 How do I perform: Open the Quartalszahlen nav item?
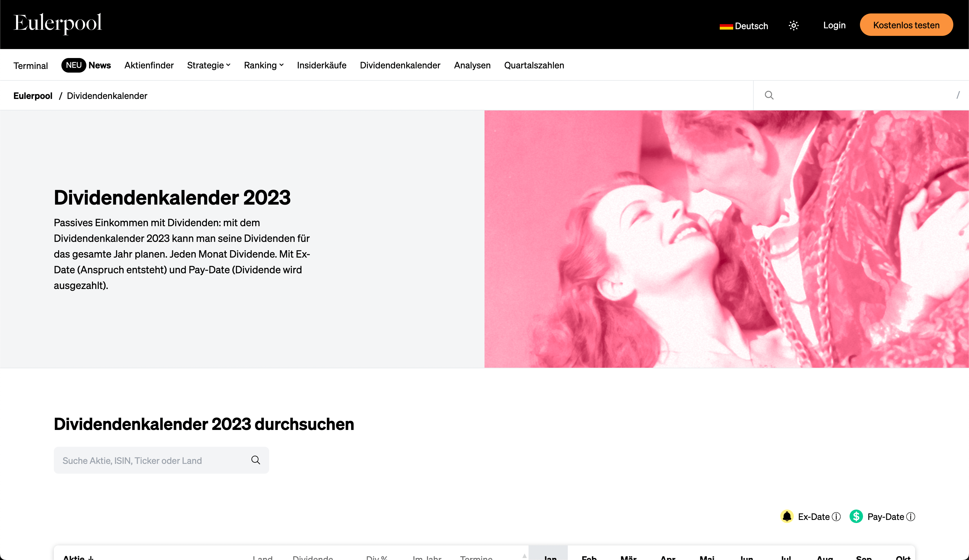click(x=534, y=65)
